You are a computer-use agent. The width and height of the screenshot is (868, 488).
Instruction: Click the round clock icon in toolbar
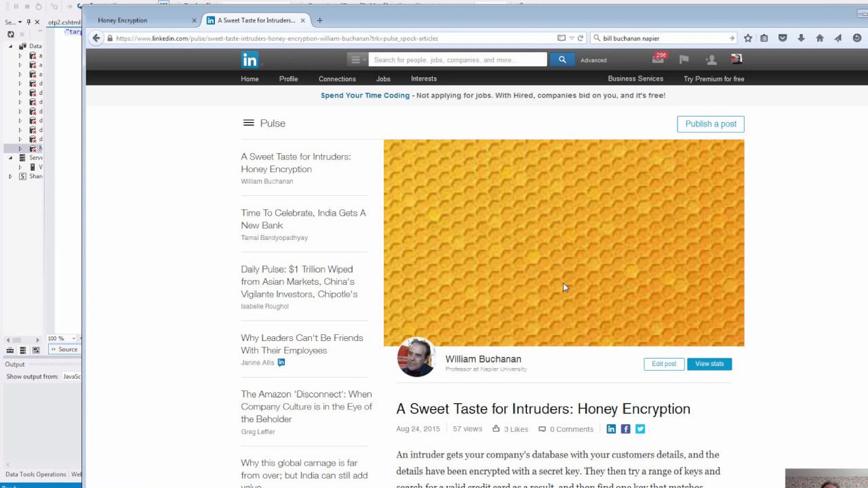click(x=857, y=38)
